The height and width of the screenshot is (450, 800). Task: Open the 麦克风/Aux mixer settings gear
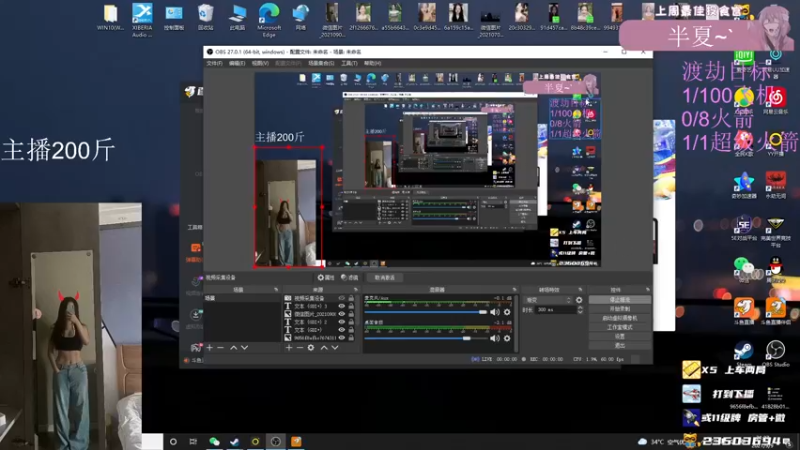[507, 312]
